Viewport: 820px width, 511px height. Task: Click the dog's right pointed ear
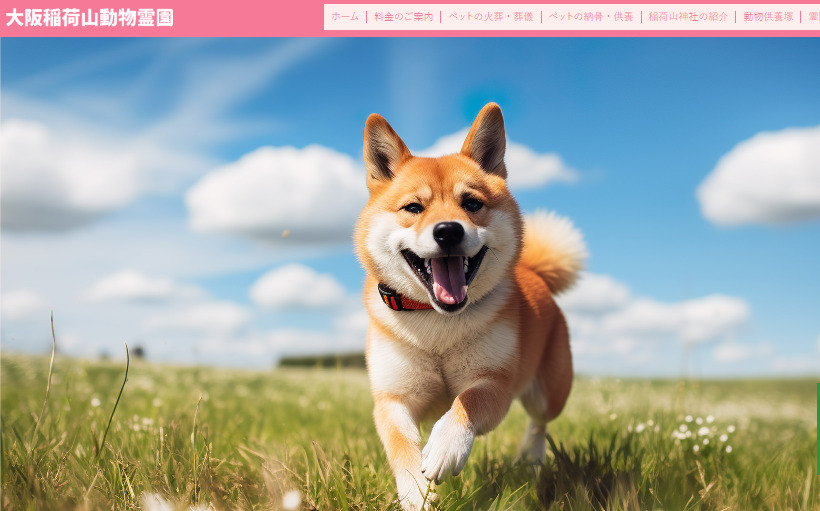coord(487,138)
